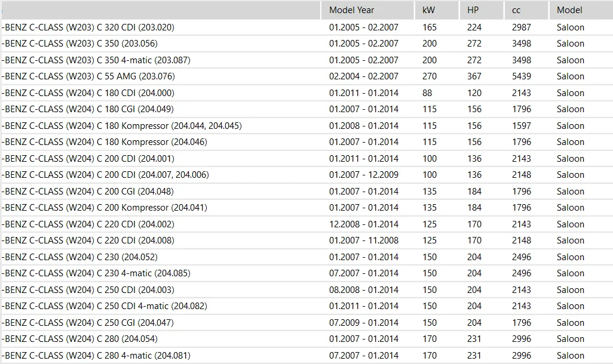Click model year 02.2004 - 02.2007

[364, 76]
